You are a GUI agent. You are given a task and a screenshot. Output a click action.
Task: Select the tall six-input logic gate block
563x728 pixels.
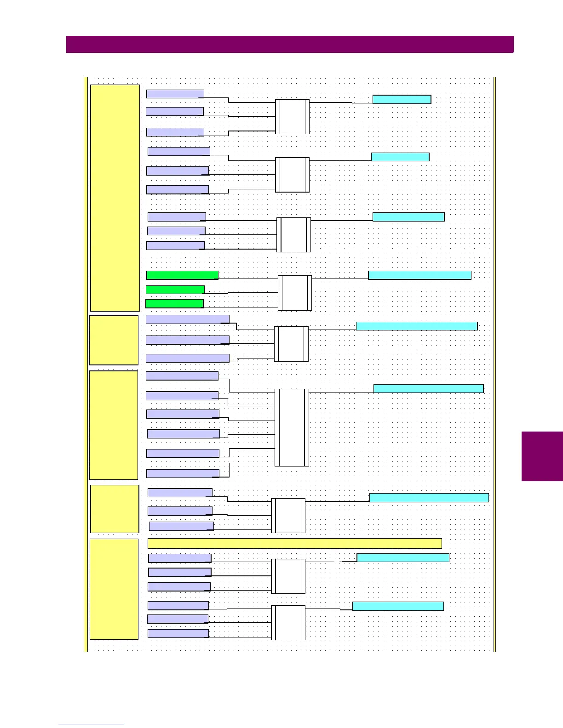(x=292, y=427)
